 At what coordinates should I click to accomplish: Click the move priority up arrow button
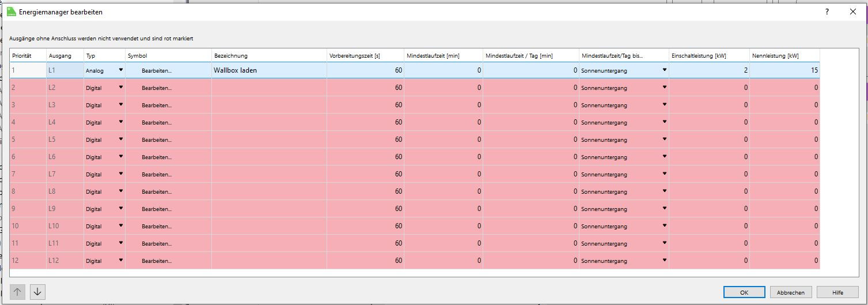coord(17,292)
